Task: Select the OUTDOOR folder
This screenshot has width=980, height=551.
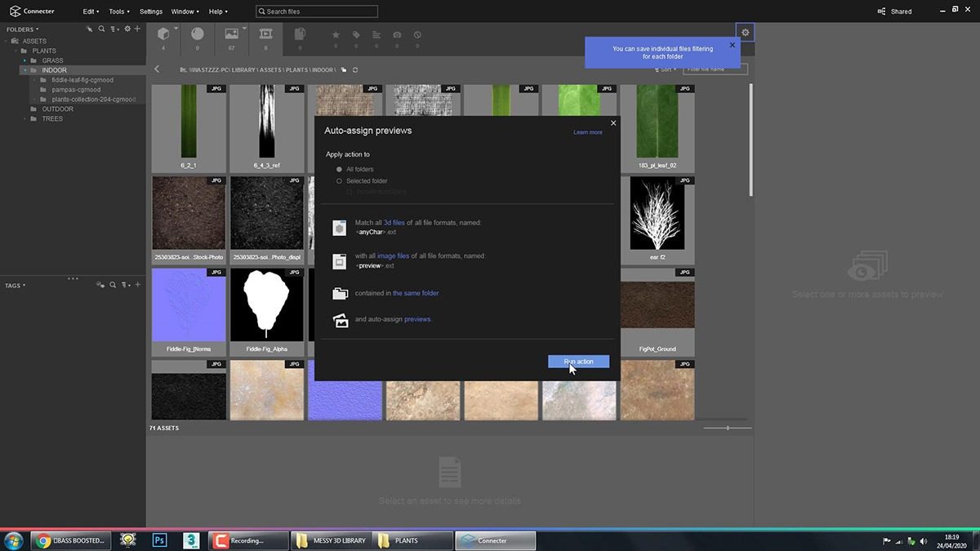Action: click(57, 109)
